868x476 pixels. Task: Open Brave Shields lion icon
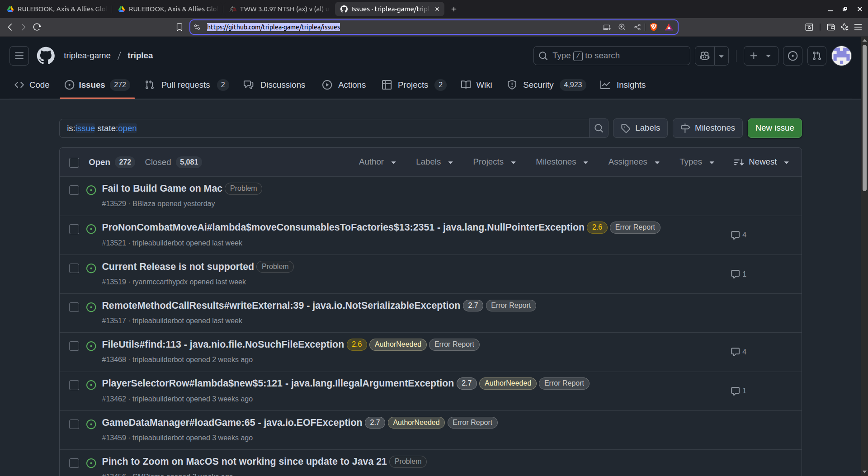[x=653, y=27]
